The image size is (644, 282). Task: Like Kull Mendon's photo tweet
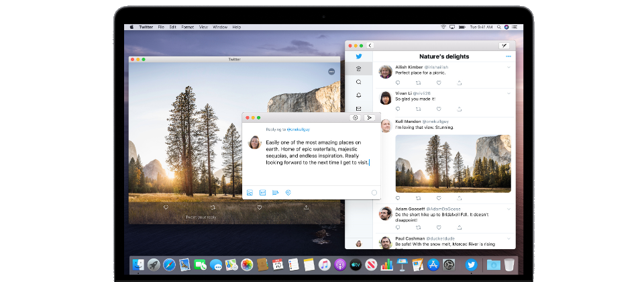439,198
